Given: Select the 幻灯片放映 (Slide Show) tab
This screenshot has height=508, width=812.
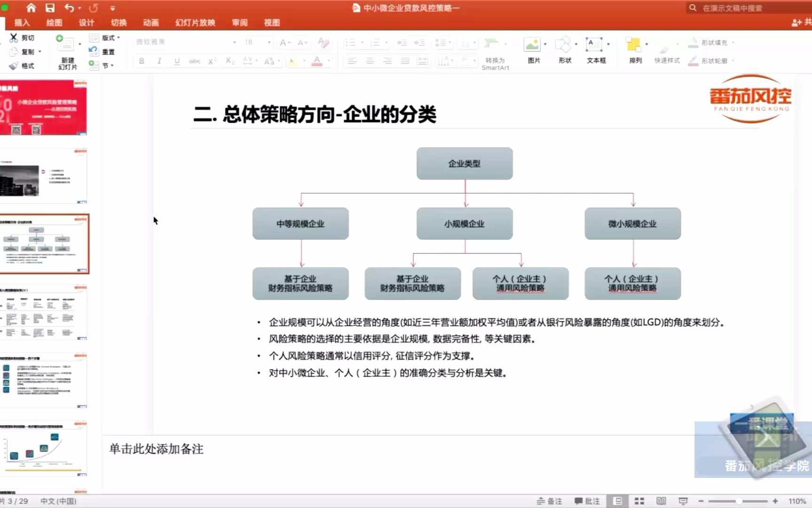Looking at the screenshot, I should 195,23.
